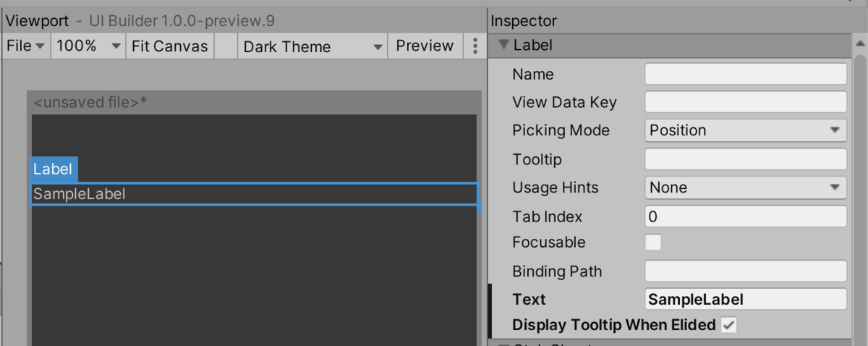Open the Picking Mode dropdown
Screen dimensions: 868x346
click(x=745, y=130)
